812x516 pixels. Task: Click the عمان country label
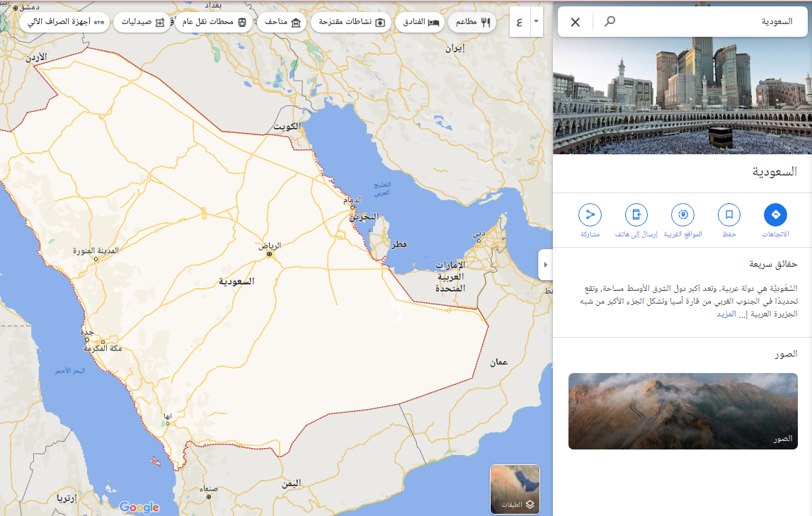click(498, 362)
